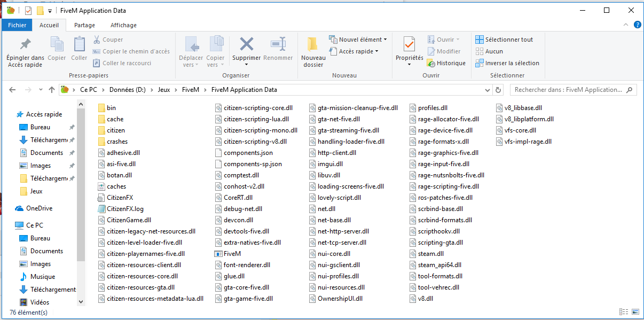
Task: Click Aucun to deselect everything
Action: point(490,51)
